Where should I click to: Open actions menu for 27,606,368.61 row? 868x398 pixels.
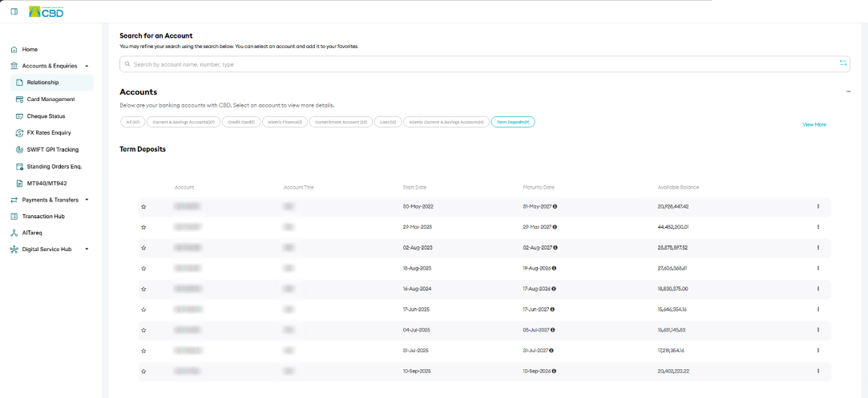[x=818, y=268]
